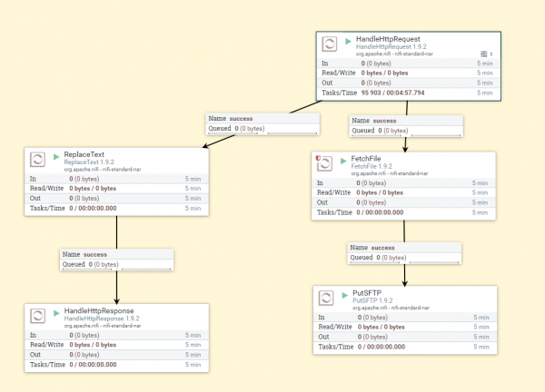Click the HandleHttpResponse processor title
545x392 pixels.
[x=98, y=311]
